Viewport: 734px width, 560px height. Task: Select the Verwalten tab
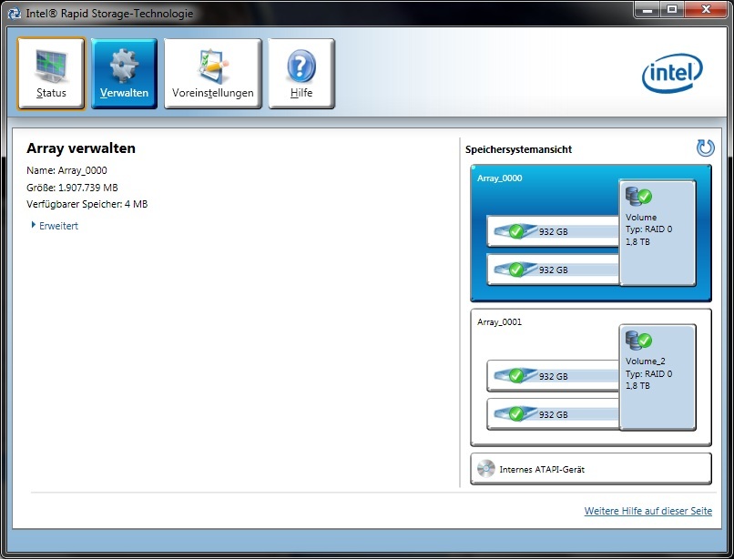tap(124, 74)
